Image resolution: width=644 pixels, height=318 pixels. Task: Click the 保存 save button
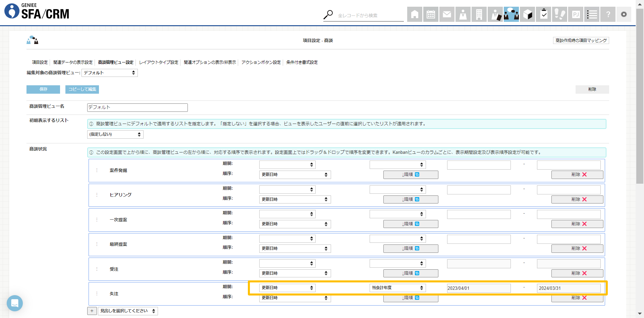43,89
